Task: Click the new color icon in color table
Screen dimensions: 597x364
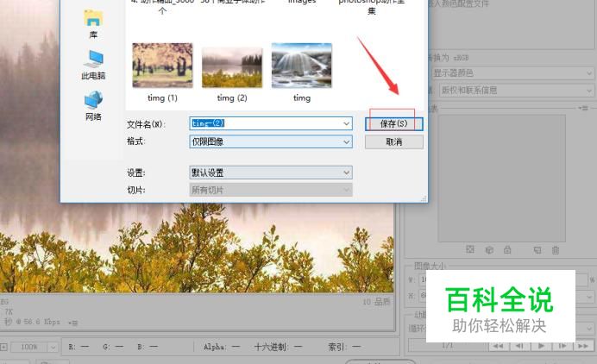Action: [537, 250]
